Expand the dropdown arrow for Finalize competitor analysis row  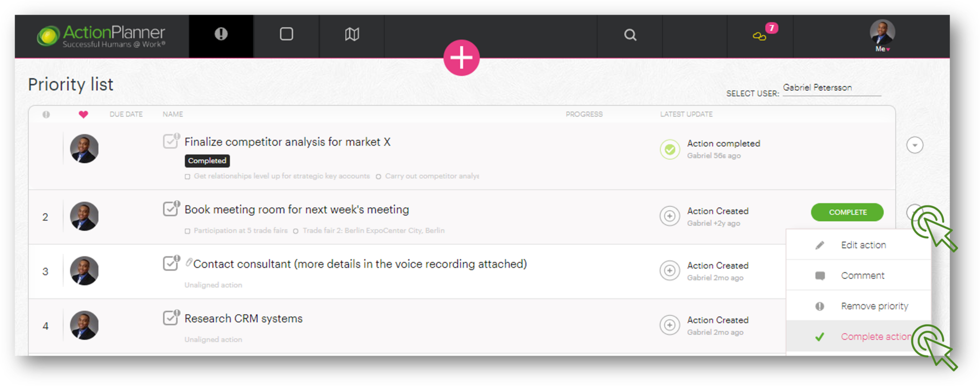[x=914, y=145]
